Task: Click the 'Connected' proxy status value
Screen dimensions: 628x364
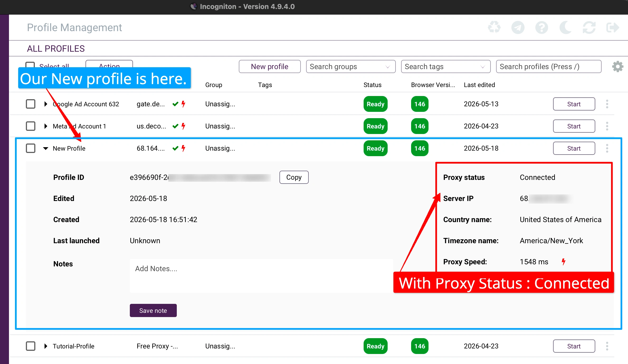Action: click(x=537, y=177)
